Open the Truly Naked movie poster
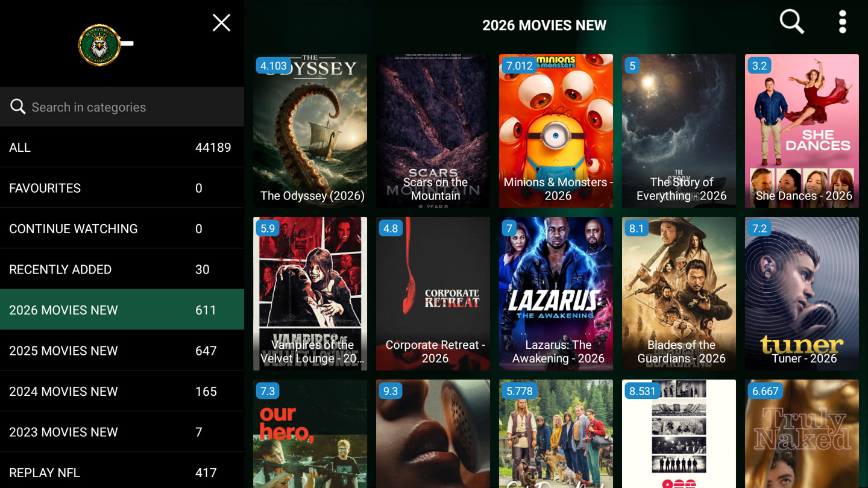 coord(802,434)
